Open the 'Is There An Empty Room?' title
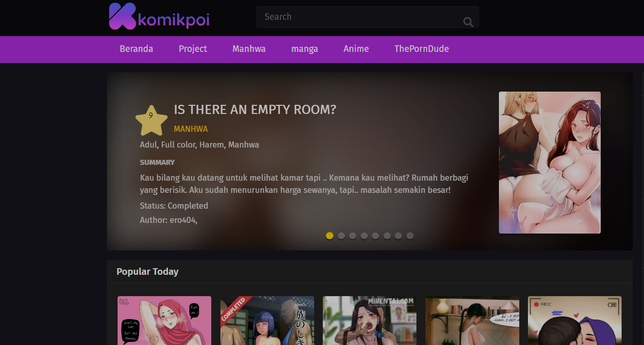This screenshot has height=345, width=644. (255, 109)
